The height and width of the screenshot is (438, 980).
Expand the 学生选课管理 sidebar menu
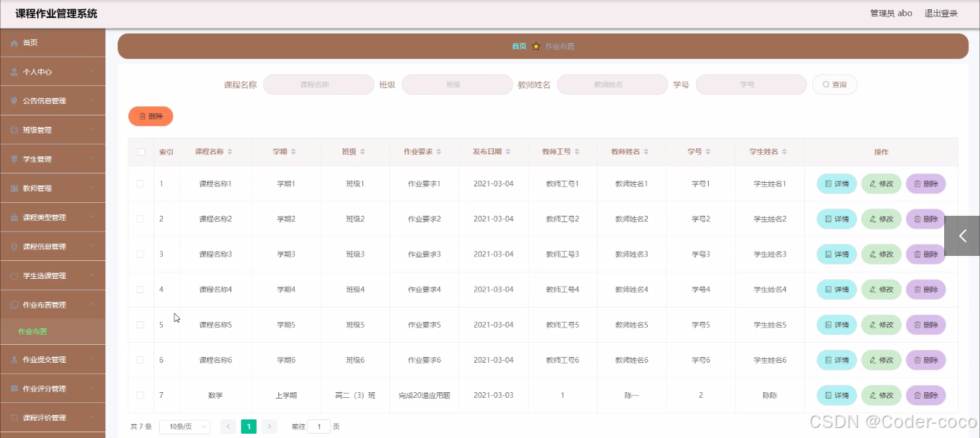click(52, 276)
